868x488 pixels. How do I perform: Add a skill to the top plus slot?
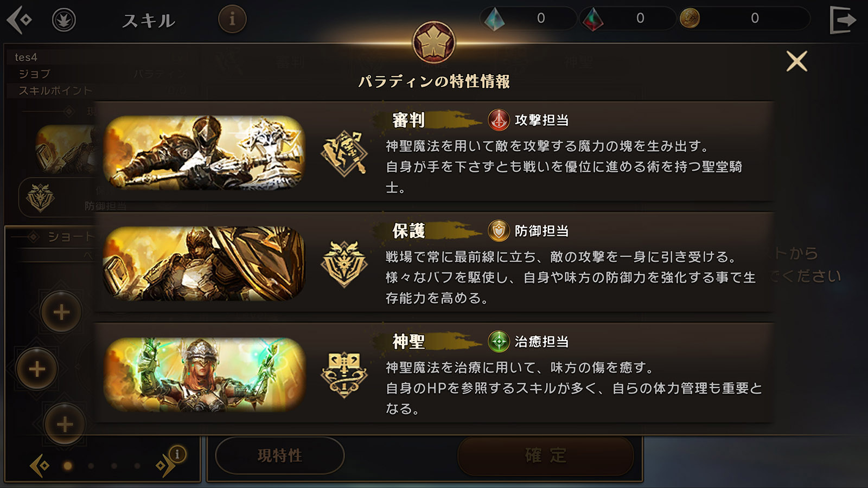coord(61,312)
